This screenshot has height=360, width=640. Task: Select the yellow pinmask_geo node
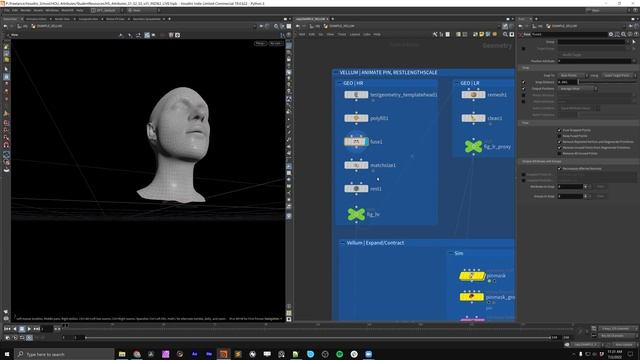coord(472,297)
